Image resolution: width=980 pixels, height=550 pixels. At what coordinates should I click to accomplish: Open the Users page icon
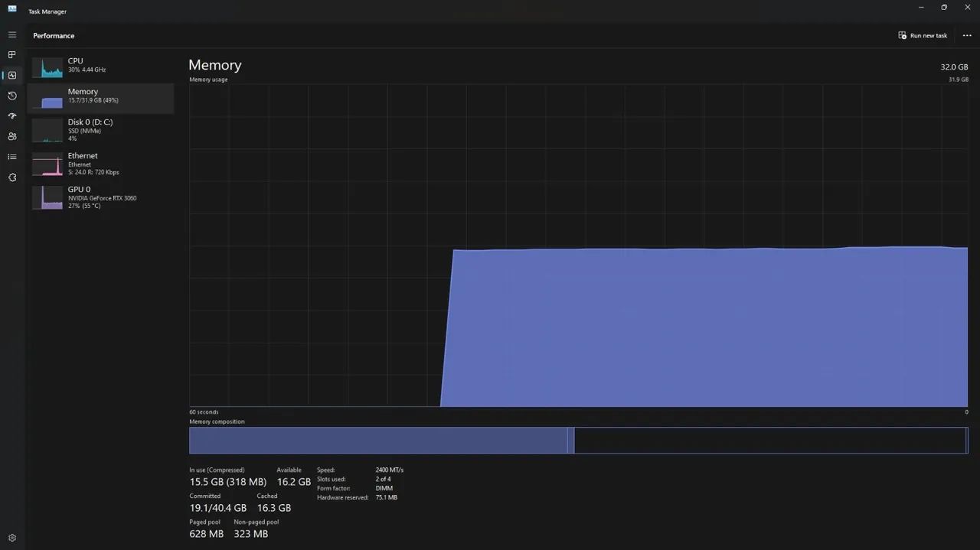11,136
